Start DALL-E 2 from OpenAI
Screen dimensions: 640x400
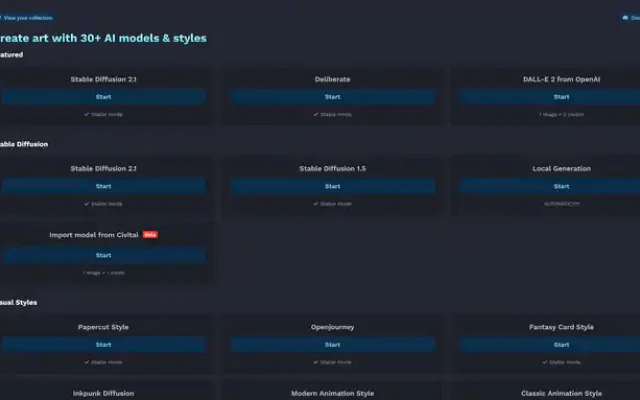(550, 97)
